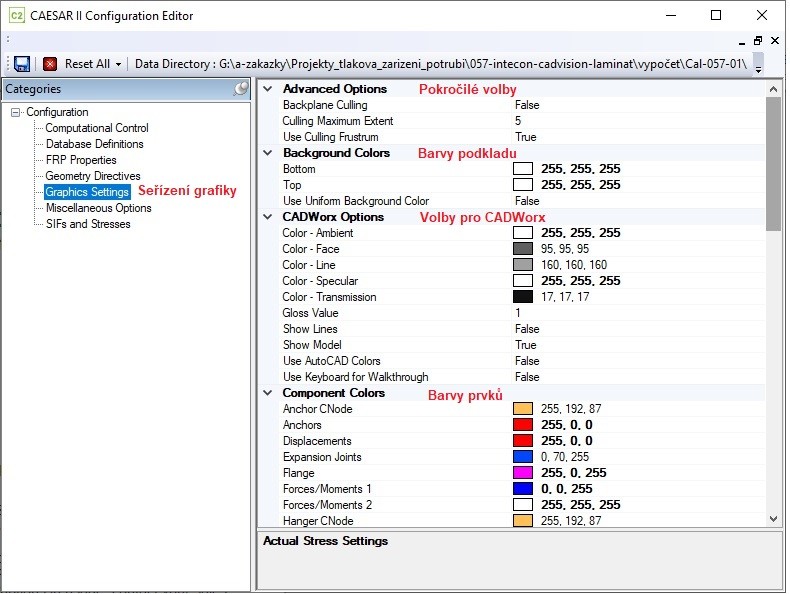This screenshot has height=594, width=790.
Task: Collapse the Configuration tree node
Action: click(x=16, y=112)
